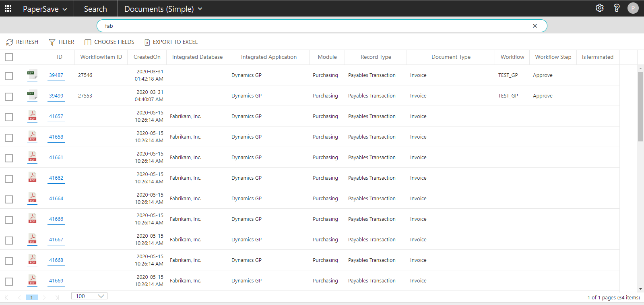Open the Choose Fields menu
The height and width of the screenshot is (305, 644).
click(109, 42)
